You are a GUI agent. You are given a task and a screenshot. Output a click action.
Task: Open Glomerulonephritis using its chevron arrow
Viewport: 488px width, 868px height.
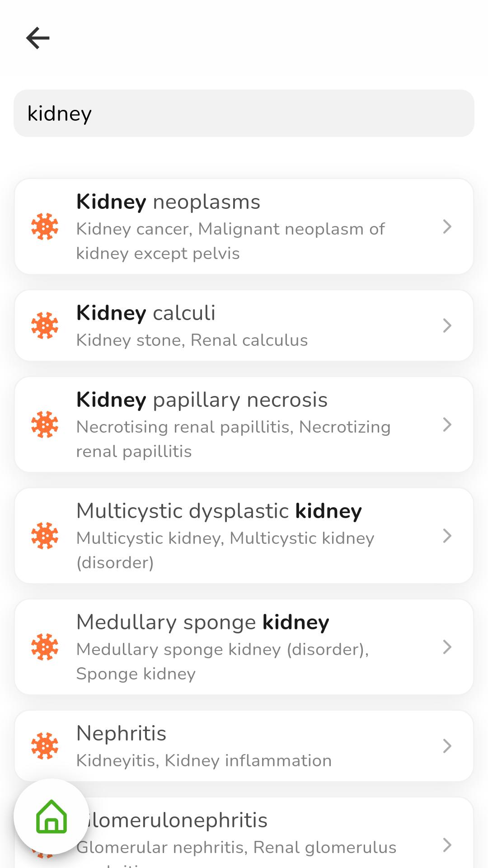click(x=447, y=845)
